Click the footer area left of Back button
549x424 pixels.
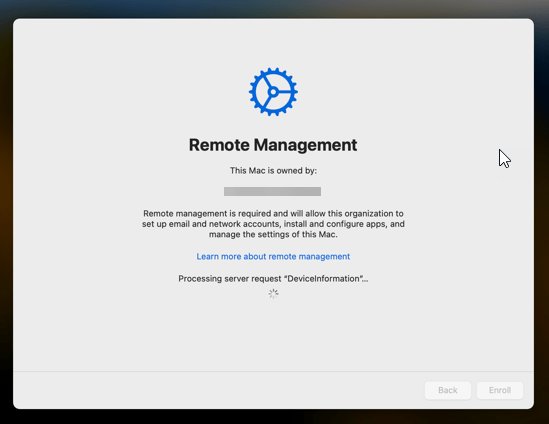click(x=217, y=390)
